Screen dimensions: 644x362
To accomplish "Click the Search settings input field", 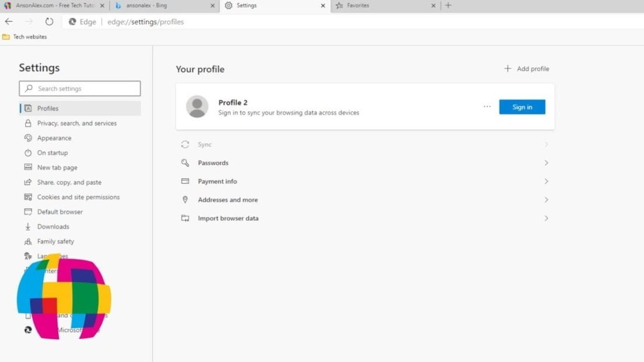I will pos(80,88).
